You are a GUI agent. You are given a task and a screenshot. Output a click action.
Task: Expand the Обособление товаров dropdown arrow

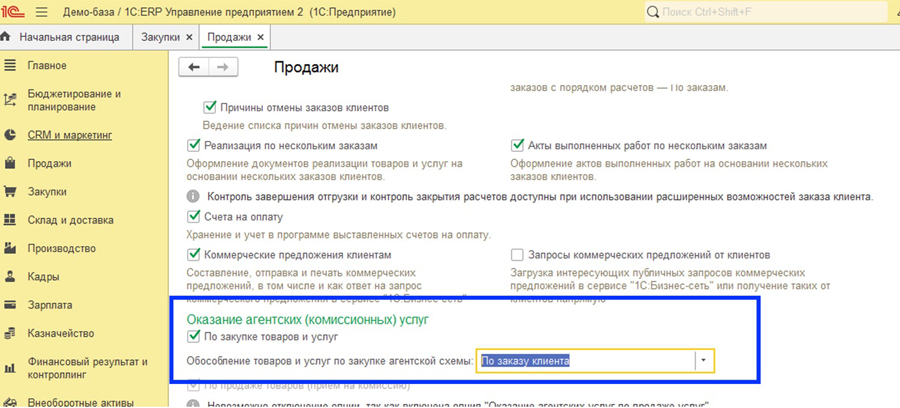(705, 360)
